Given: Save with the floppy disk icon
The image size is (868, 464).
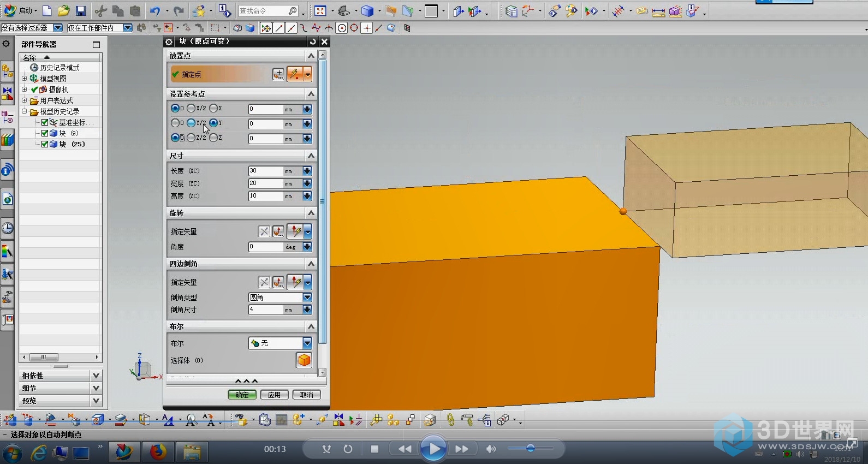Looking at the screenshot, I should (81, 11).
